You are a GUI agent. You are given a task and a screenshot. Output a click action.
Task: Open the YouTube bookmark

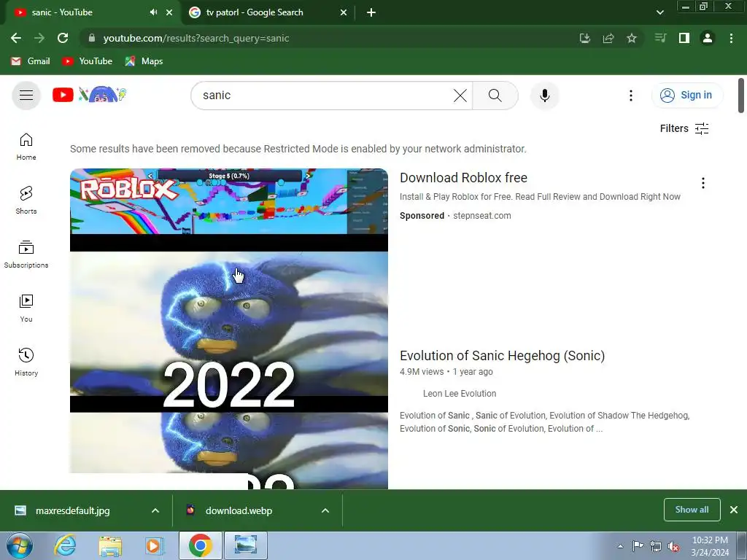click(88, 61)
